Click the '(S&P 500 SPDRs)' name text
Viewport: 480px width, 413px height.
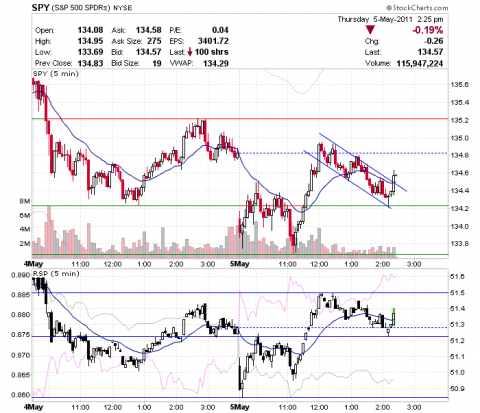click(x=81, y=8)
